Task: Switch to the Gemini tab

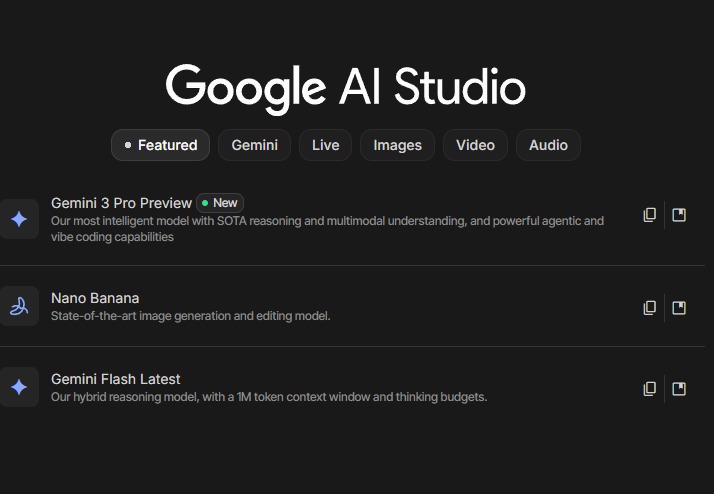Action: tap(254, 145)
